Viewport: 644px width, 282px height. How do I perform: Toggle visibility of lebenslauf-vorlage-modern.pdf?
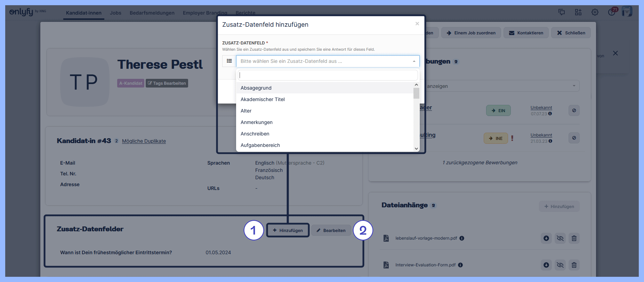[x=560, y=238]
